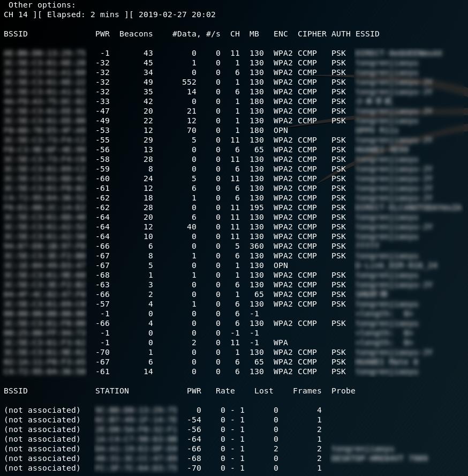Click the ENC column header
The image size is (468, 476).
(281, 34)
